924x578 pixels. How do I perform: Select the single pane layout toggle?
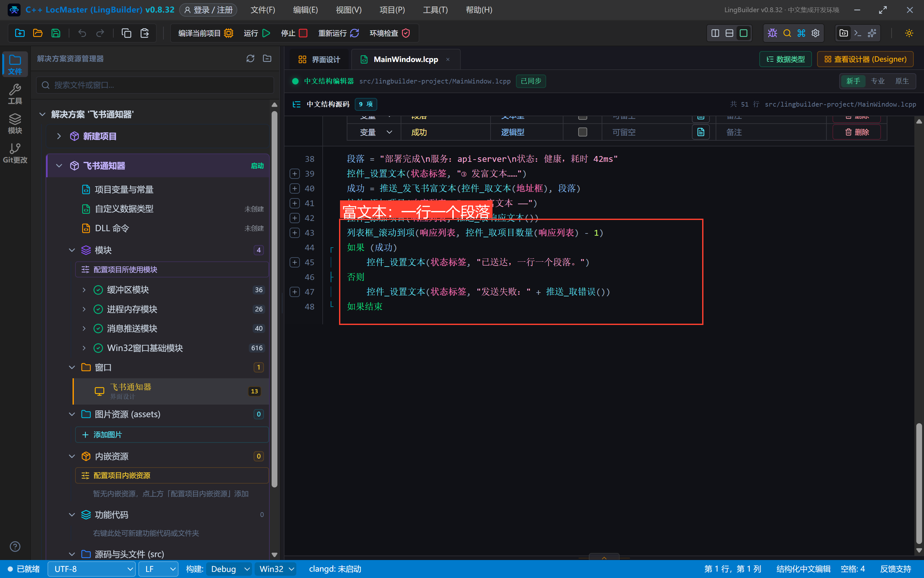[744, 33]
